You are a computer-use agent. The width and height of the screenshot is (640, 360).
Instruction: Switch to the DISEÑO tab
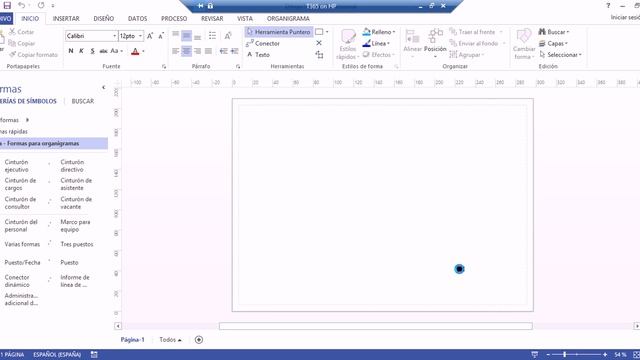(x=104, y=19)
